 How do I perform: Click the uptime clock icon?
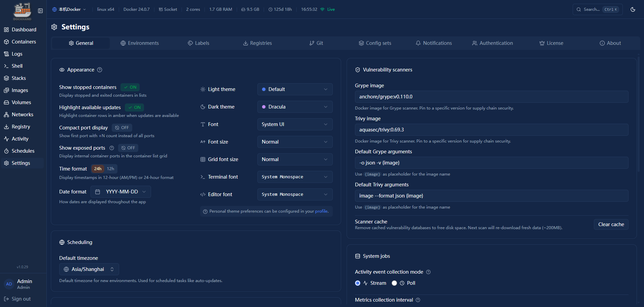(x=271, y=9)
